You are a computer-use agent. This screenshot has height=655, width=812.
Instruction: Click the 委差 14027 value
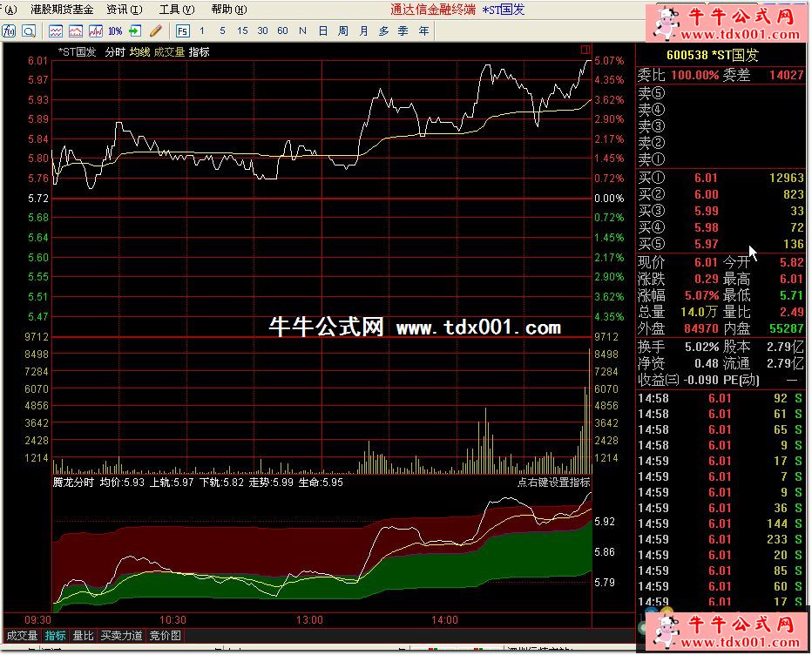[x=786, y=75]
